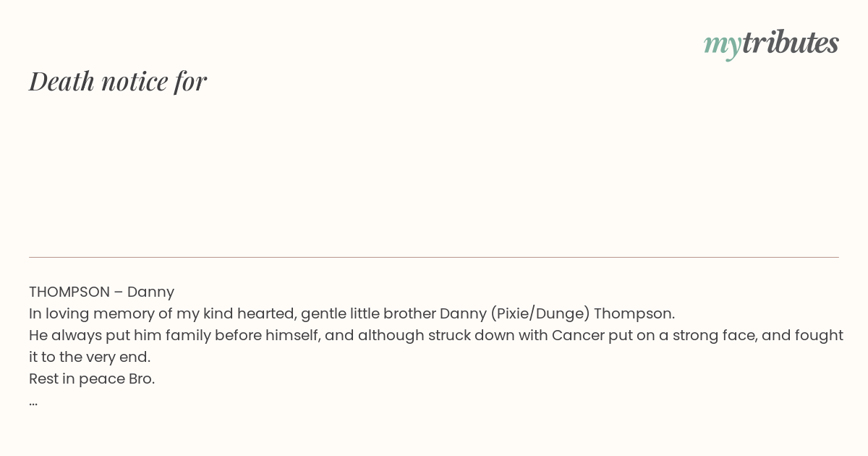
Task: Select the "Death notice for" heading
Action: pos(118,81)
